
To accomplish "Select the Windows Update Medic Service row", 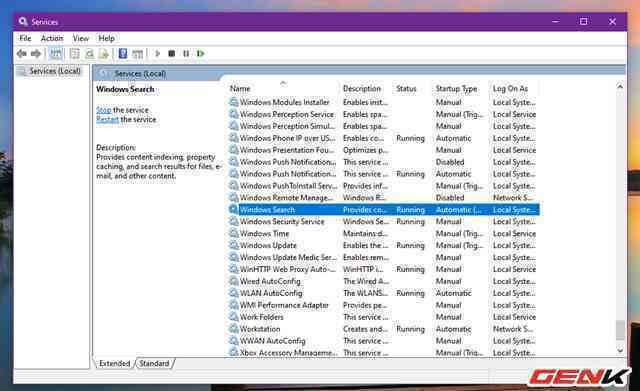I will pos(384,257).
